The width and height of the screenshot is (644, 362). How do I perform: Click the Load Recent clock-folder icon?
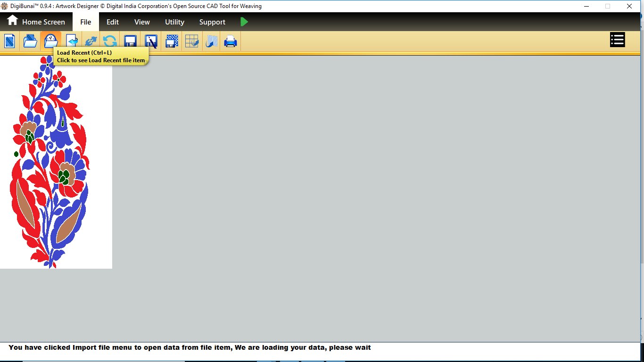pos(50,41)
